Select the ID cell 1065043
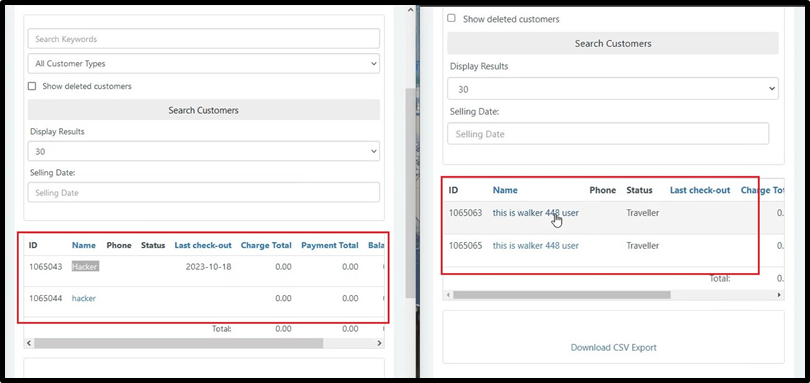 point(45,267)
